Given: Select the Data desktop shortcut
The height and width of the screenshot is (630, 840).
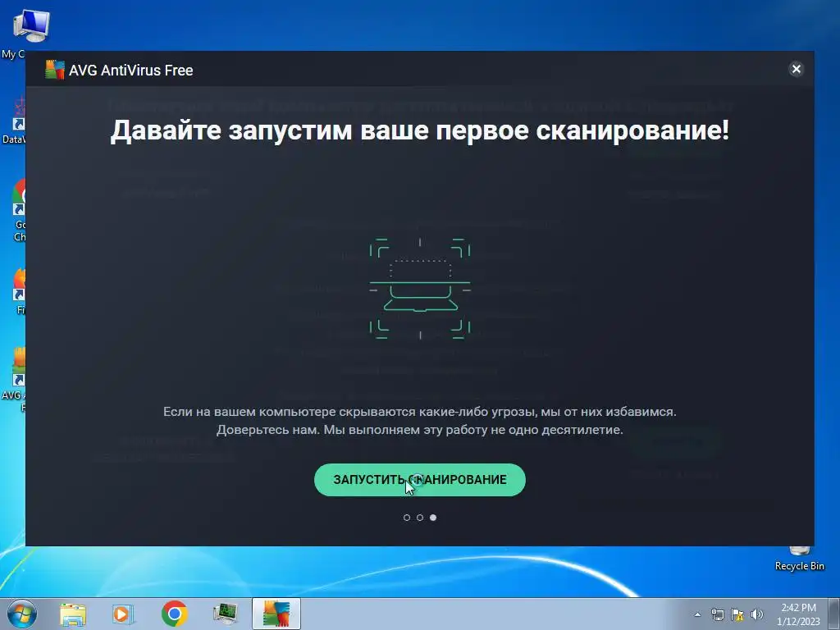Looking at the screenshot, I should coord(13,121).
